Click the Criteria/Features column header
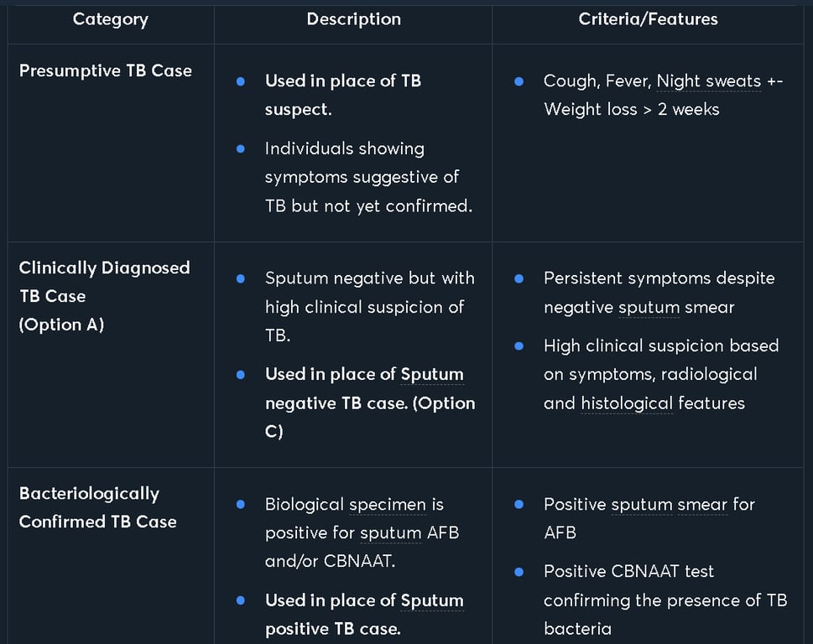813x644 pixels. click(x=648, y=19)
